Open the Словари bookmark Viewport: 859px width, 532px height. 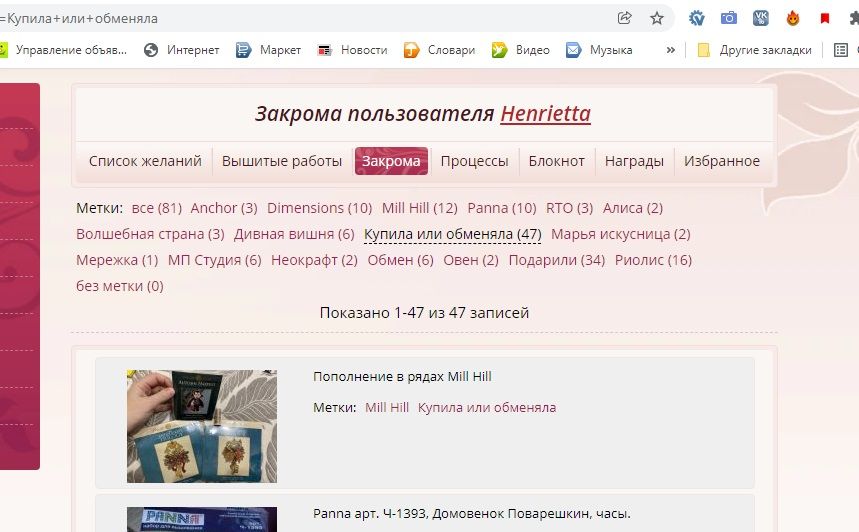(x=440, y=50)
